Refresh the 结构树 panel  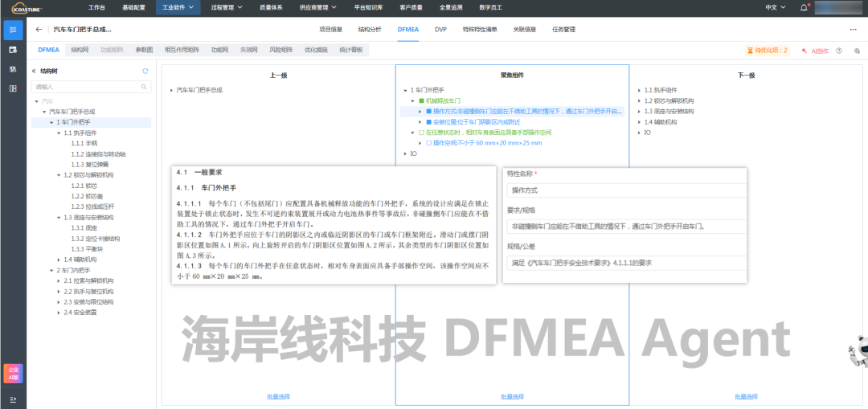coord(145,71)
